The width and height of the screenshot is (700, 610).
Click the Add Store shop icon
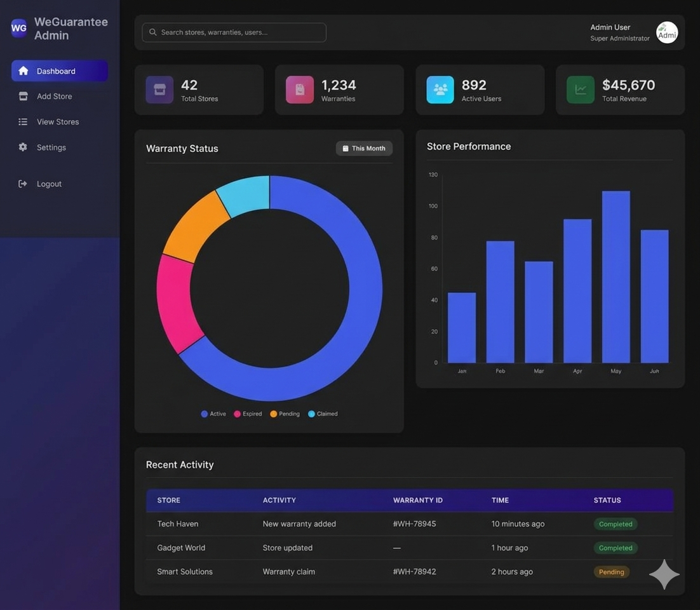(x=24, y=96)
